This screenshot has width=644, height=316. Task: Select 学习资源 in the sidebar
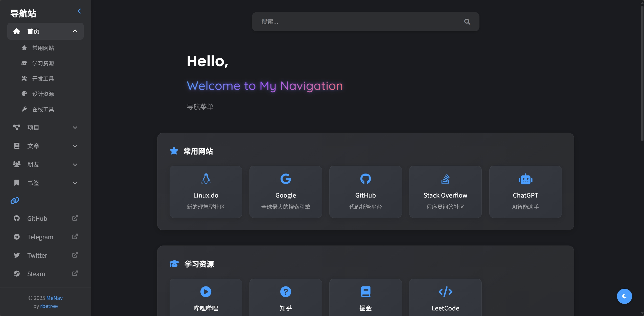43,63
